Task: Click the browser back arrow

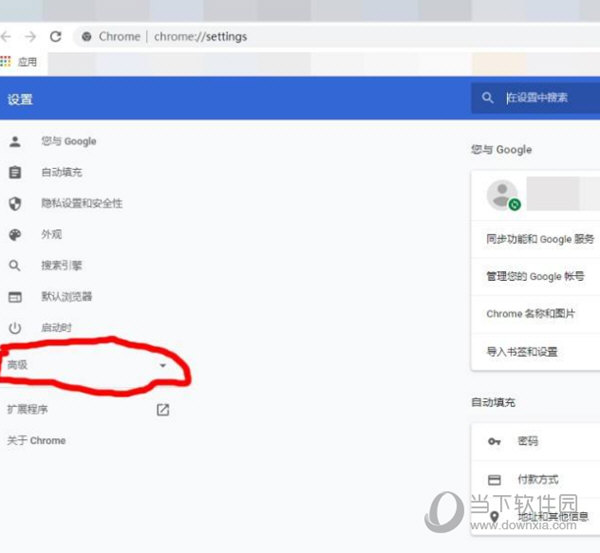Action: tap(5, 37)
